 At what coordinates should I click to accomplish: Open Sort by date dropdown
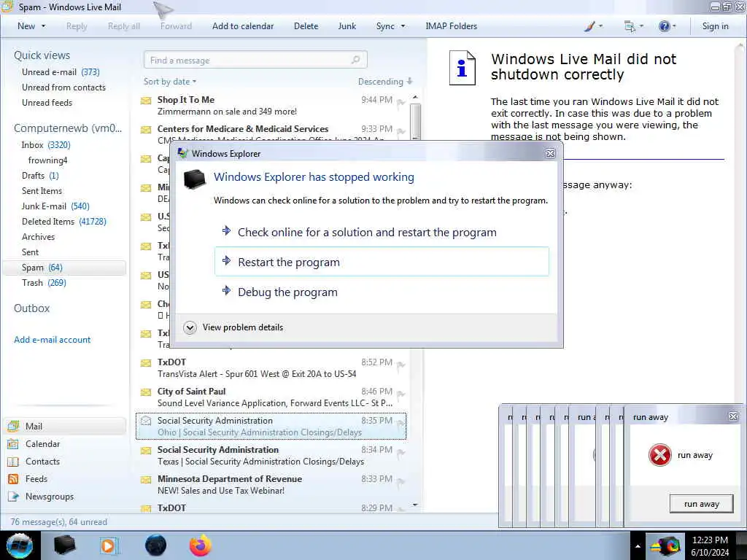pos(169,82)
